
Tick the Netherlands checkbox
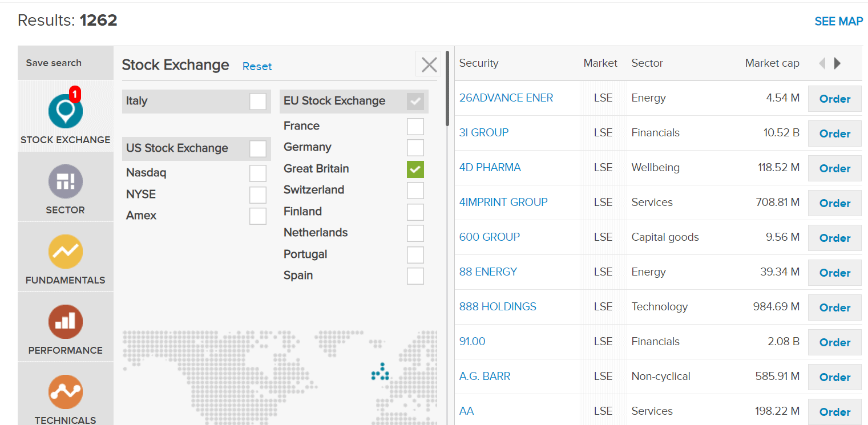(415, 233)
